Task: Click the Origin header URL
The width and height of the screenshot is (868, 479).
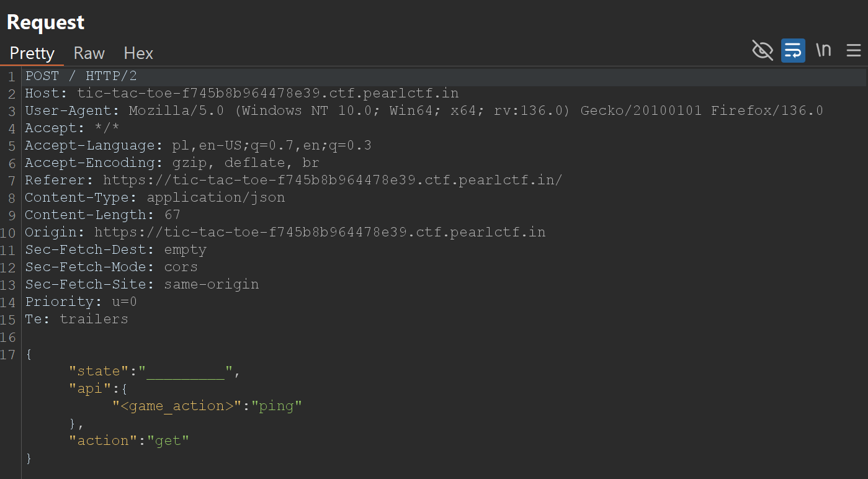Action: pyautogui.click(x=320, y=233)
